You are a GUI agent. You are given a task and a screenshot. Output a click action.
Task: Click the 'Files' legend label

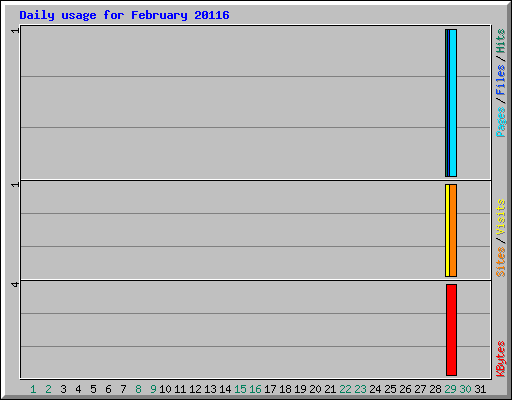(x=501, y=80)
